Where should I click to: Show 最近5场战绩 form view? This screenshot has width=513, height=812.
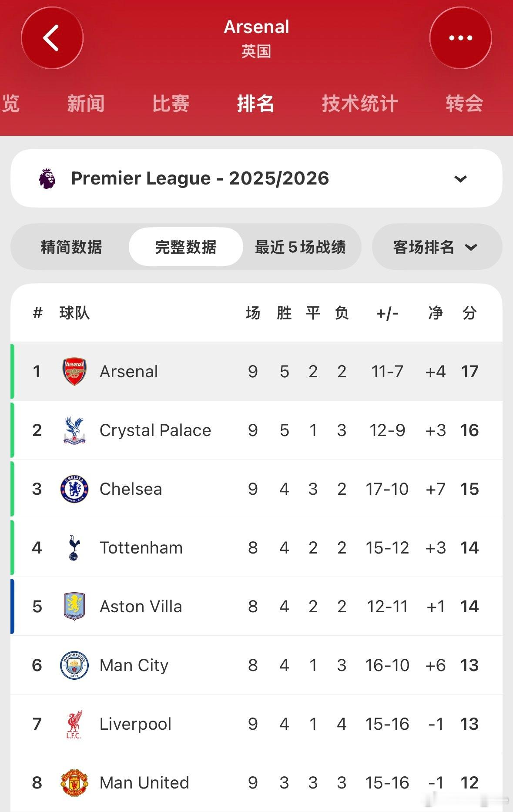[x=300, y=247]
